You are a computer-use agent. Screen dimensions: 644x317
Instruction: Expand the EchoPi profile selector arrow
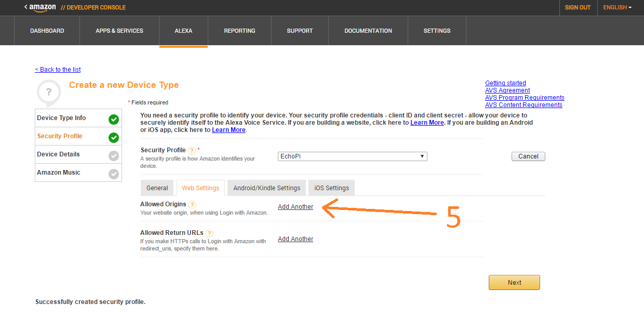(x=422, y=156)
